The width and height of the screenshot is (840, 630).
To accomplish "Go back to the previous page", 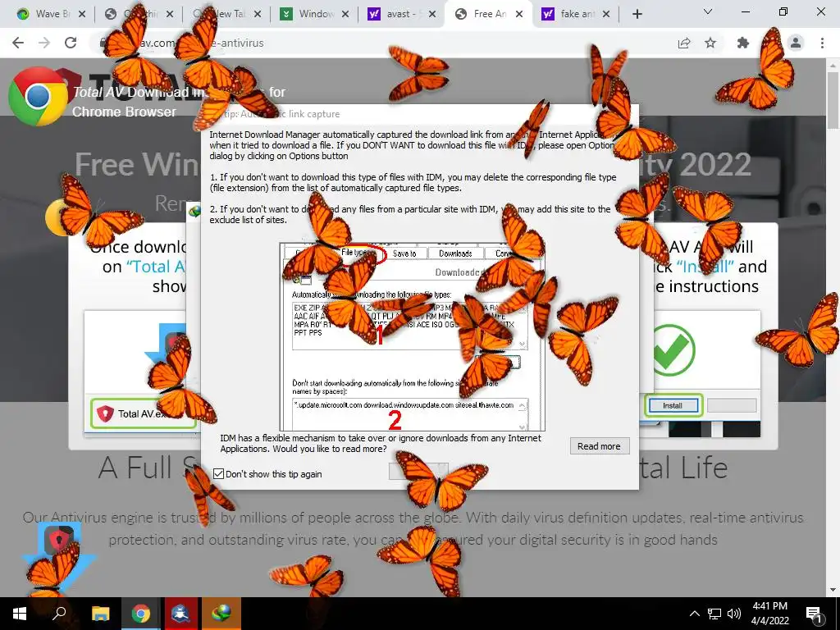I will [18, 43].
